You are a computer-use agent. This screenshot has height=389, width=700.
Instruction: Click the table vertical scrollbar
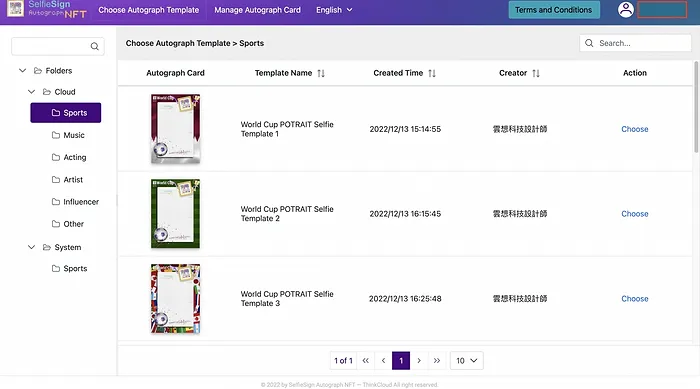pyautogui.click(x=696, y=107)
